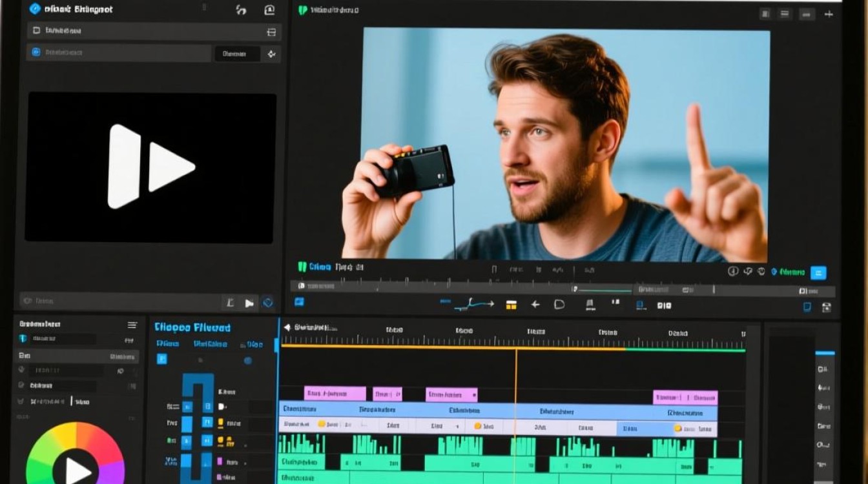Click the blue square button right of the viewer

point(818,272)
